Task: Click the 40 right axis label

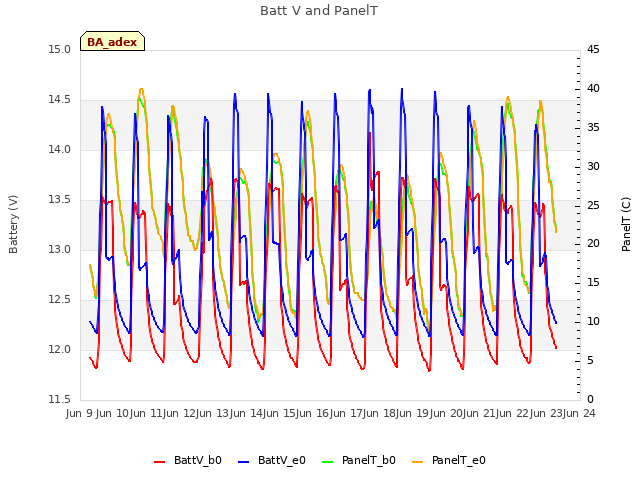Action: coord(593,89)
